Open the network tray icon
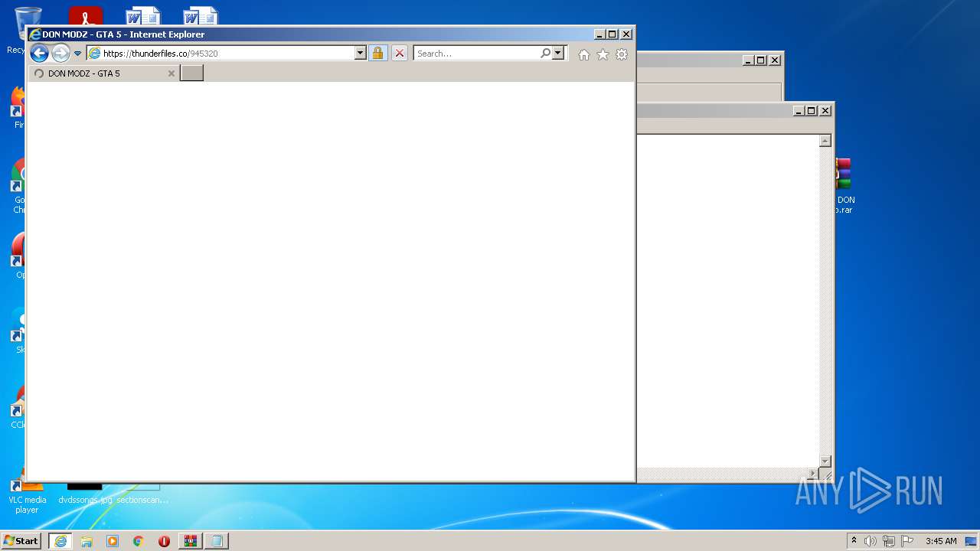Image resolution: width=980 pixels, height=551 pixels. tap(889, 541)
